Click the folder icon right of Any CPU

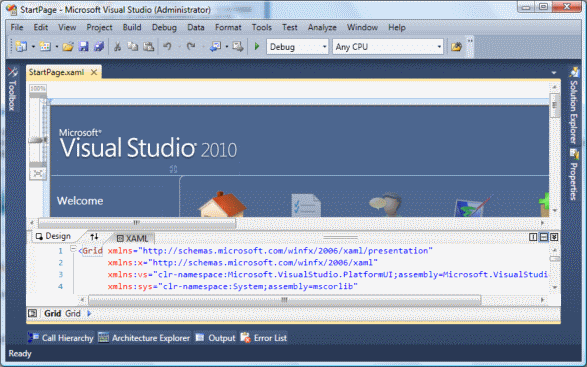[456, 47]
